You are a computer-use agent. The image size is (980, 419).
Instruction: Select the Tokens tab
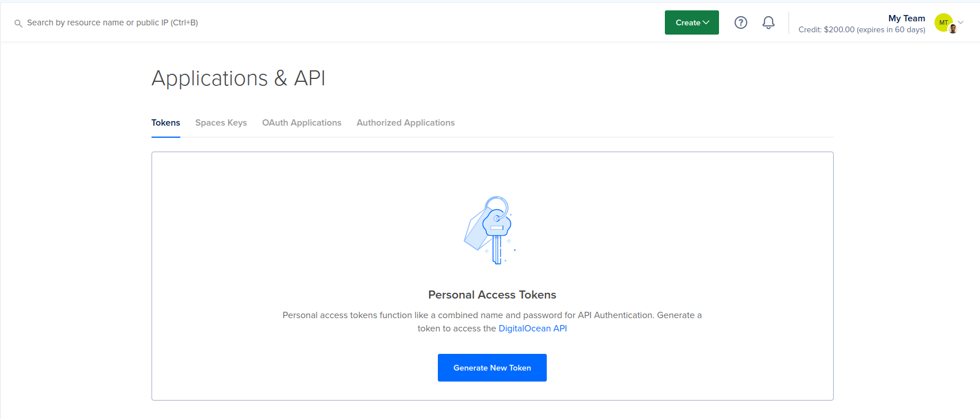[165, 123]
